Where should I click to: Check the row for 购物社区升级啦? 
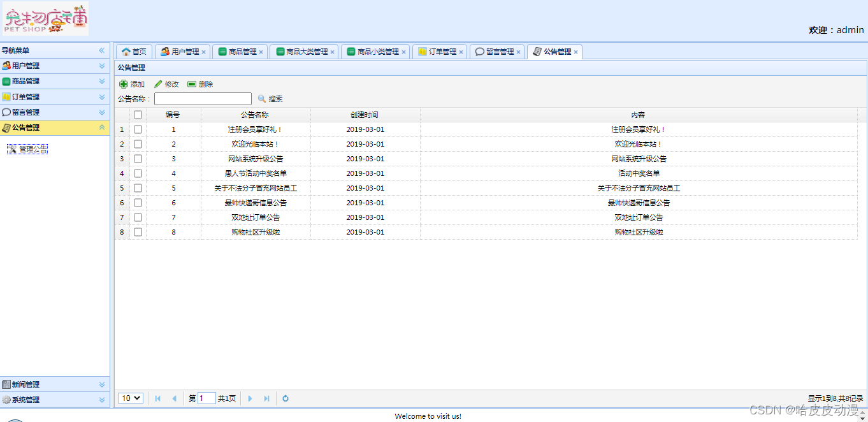coord(138,232)
